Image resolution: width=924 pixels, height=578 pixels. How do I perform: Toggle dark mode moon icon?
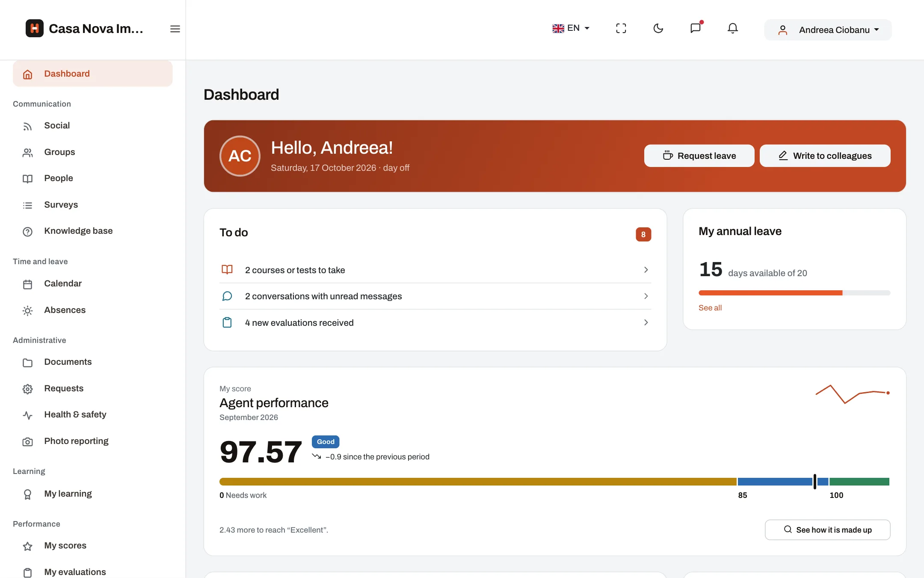click(658, 28)
